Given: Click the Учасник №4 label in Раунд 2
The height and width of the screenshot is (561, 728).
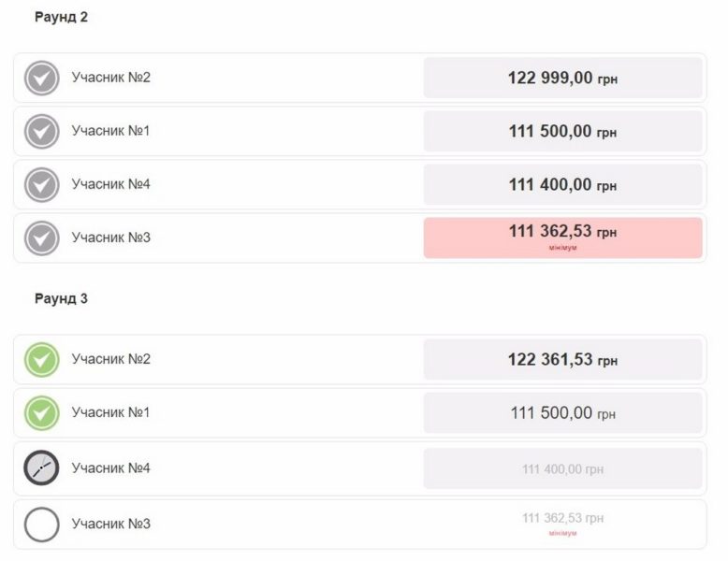Looking at the screenshot, I should click(110, 184).
